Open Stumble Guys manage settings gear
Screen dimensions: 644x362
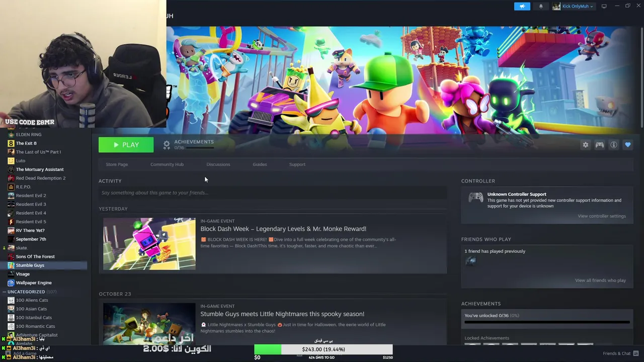point(585,145)
